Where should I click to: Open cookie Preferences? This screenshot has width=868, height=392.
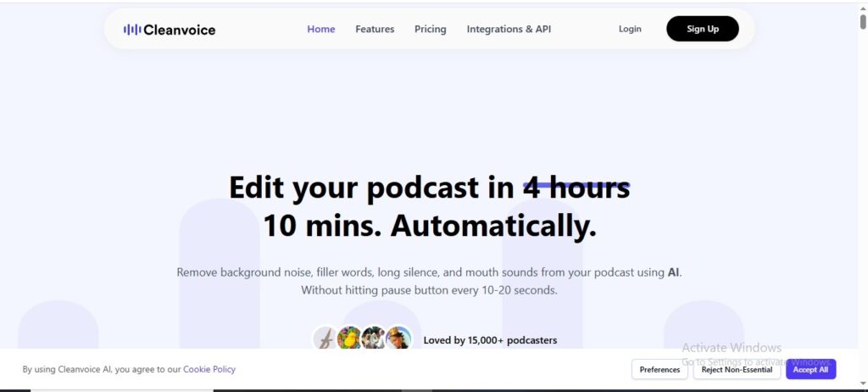point(659,369)
